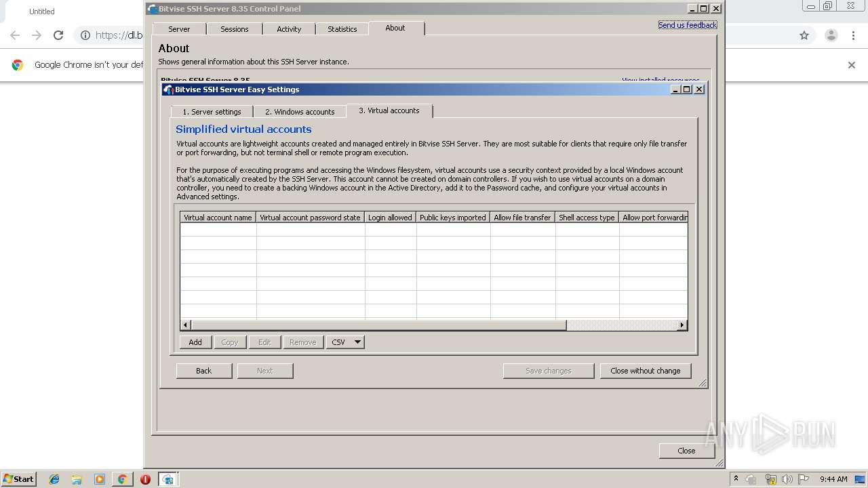Select the About tab
The image size is (868, 488).
click(x=395, y=28)
